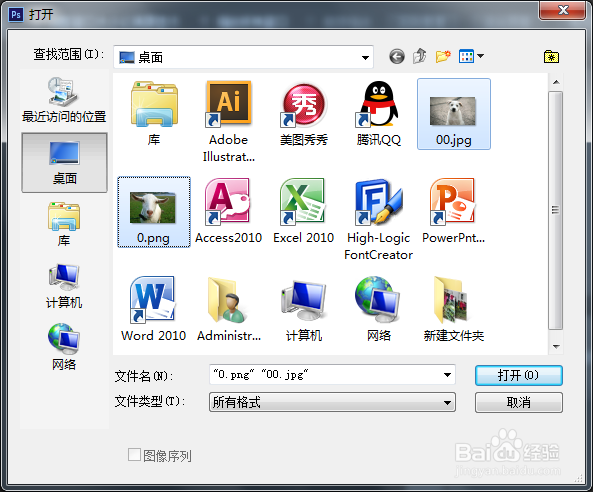593x492 pixels.
Task: Click the Back navigation arrow icon
Action: click(397, 57)
